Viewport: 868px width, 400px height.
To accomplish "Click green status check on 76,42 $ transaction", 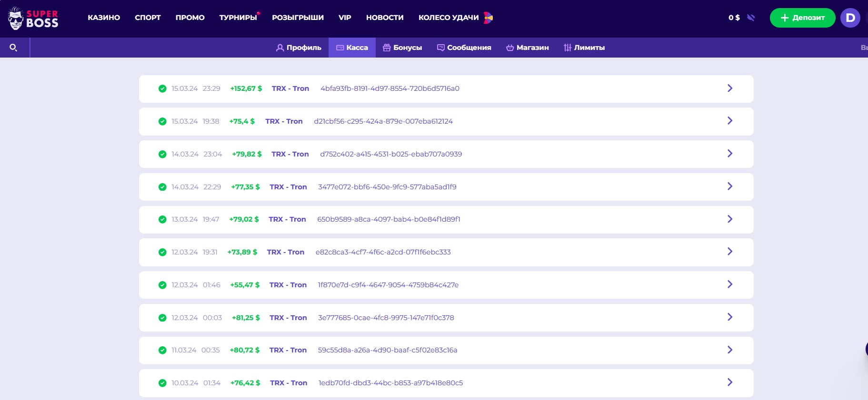I will (x=162, y=383).
